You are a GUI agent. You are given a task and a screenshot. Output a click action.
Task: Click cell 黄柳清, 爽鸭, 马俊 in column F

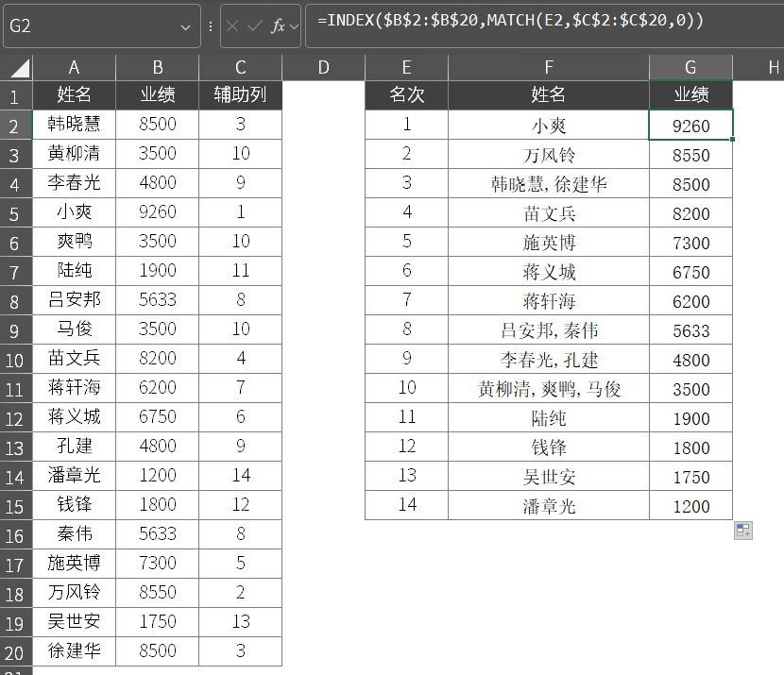tap(549, 389)
